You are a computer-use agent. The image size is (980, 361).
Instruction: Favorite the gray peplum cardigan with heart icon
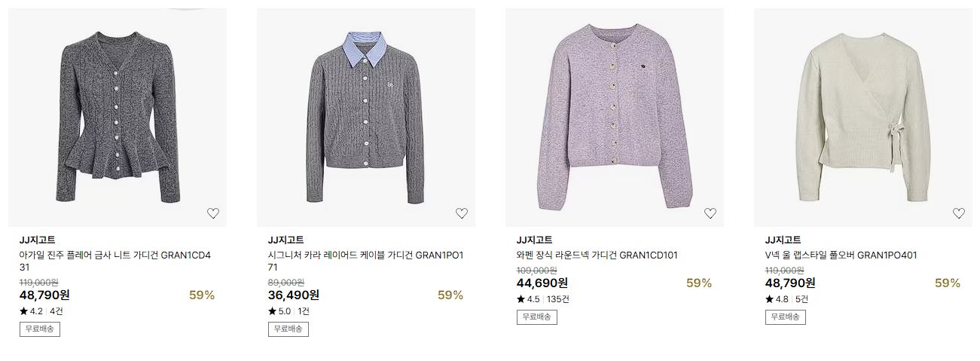coord(213,213)
